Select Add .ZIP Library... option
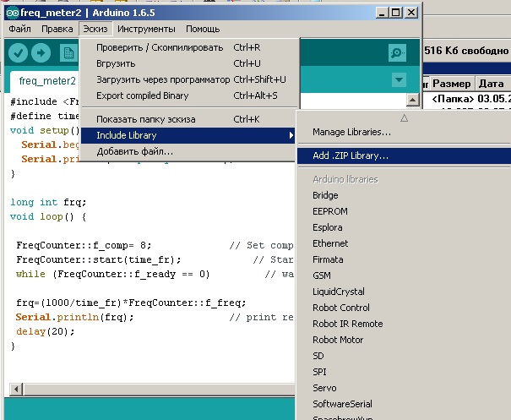Image resolution: width=511 pixels, height=420 pixels. pos(404,155)
